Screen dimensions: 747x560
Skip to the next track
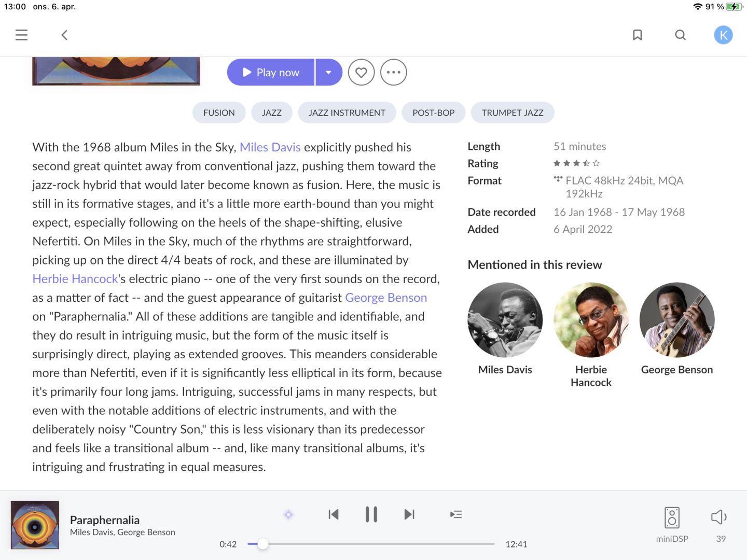[409, 514]
